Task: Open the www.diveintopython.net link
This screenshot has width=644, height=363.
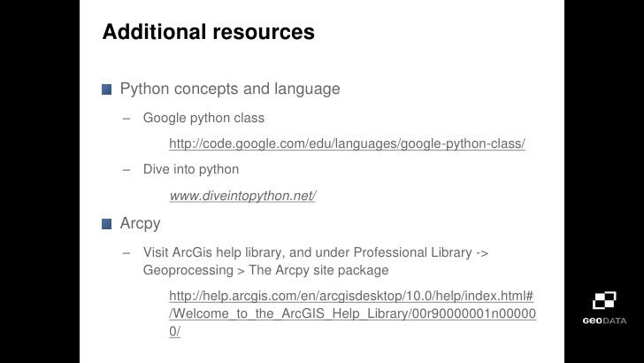Action: (x=242, y=196)
